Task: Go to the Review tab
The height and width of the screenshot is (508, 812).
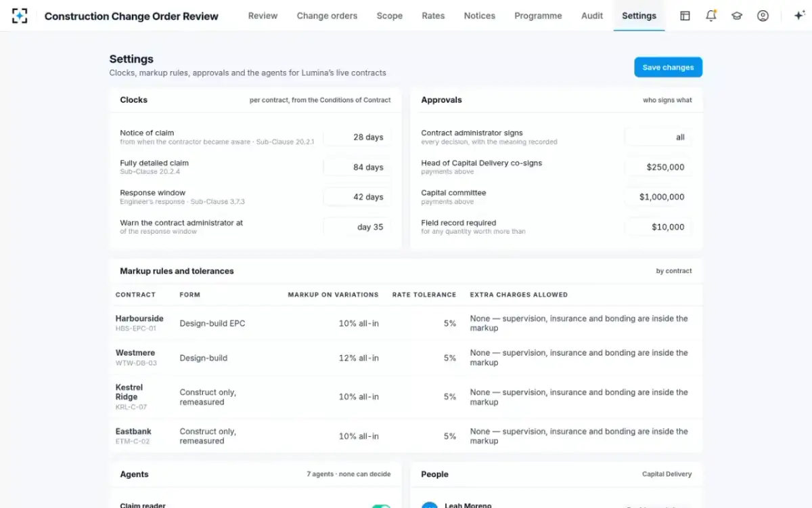Action: pyautogui.click(x=263, y=16)
